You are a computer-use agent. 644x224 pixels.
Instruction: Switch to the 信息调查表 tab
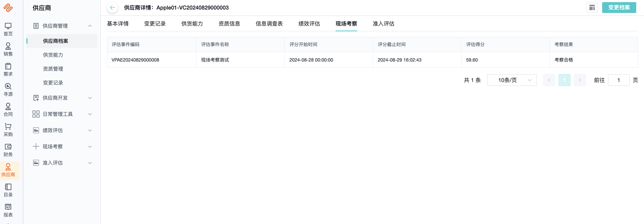click(269, 24)
